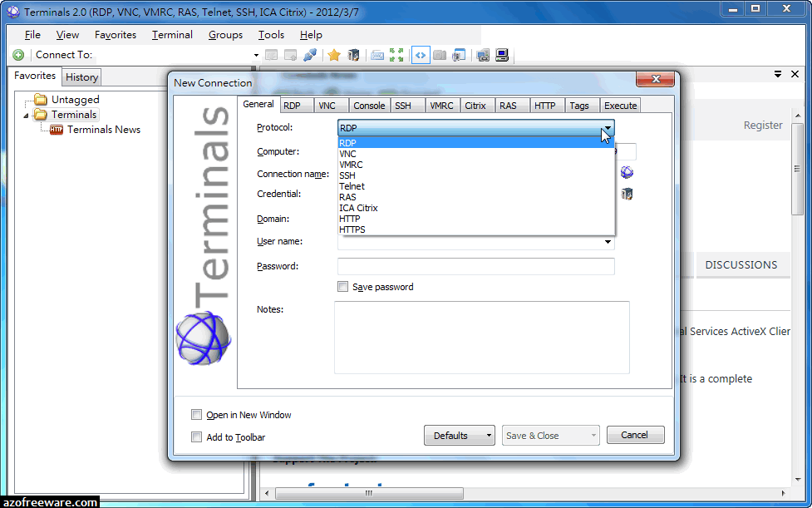Click the Terminals app icon in title bar
The width and height of the screenshot is (812, 508).
13,12
